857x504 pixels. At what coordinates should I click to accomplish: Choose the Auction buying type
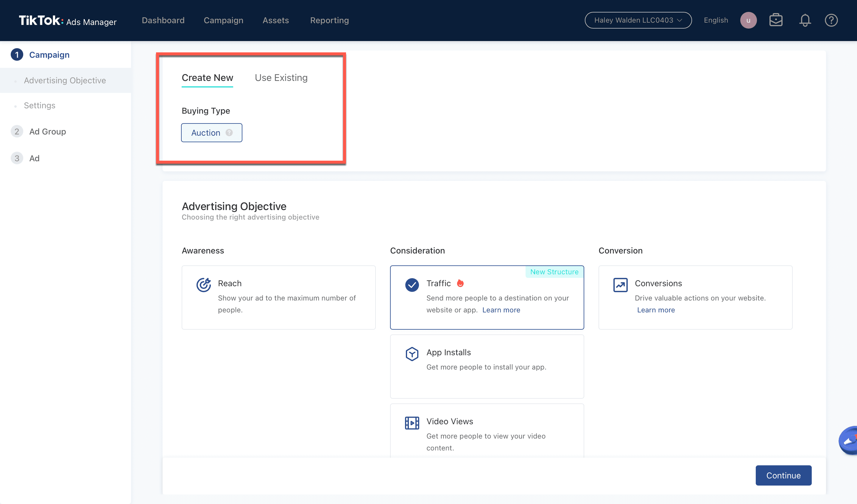[x=206, y=132]
